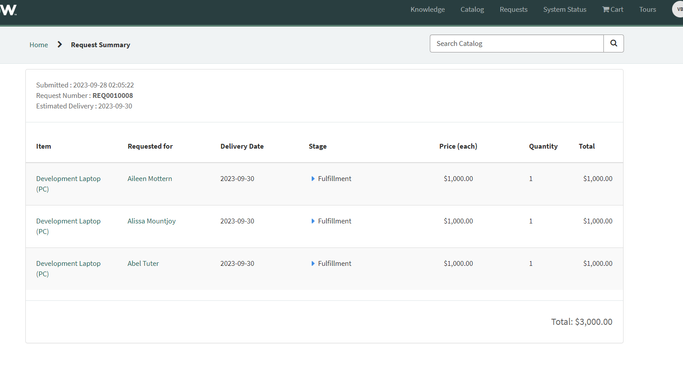Screen dimensions: 683x369
Task: Open the System Status menu item
Action: pyautogui.click(x=565, y=10)
